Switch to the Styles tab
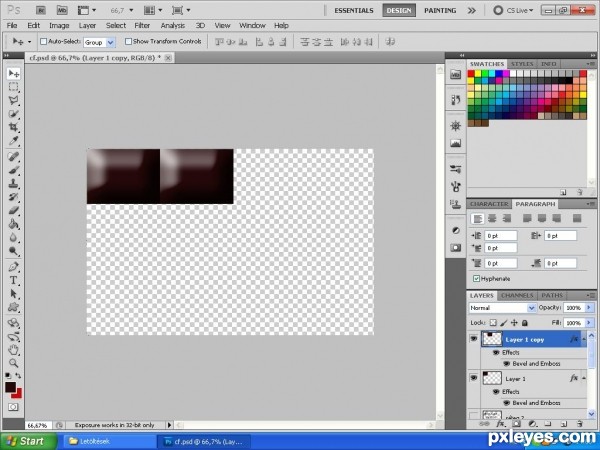This screenshot has width=600, height=450. coord(522,64)
